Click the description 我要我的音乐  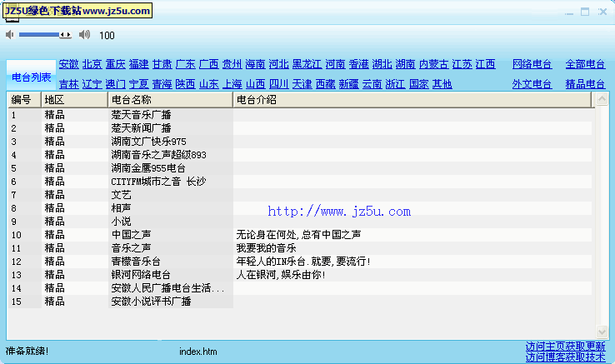click(267, 248)
